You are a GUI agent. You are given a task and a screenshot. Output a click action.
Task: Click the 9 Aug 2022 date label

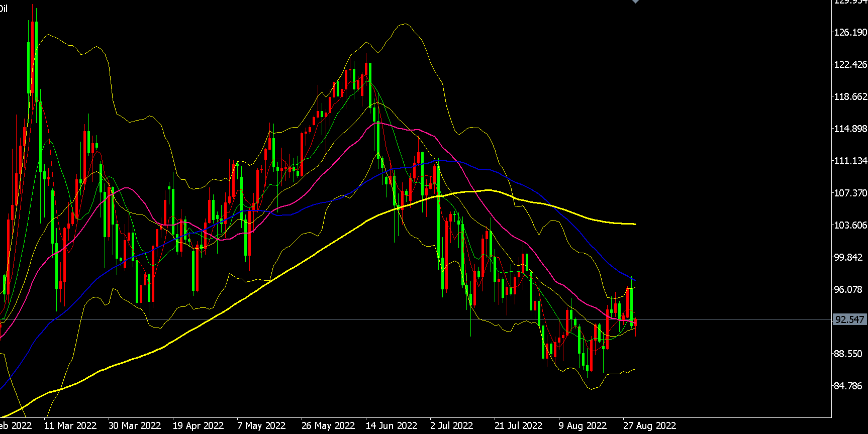583,425
